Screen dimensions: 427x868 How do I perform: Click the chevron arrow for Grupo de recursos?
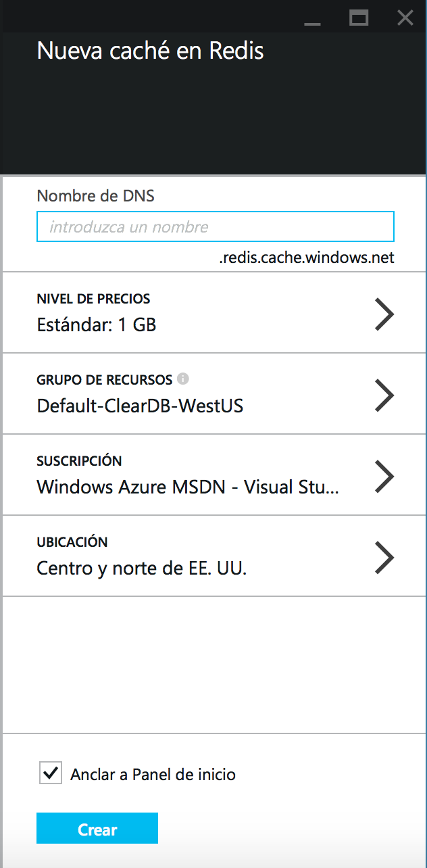point(384,395)
